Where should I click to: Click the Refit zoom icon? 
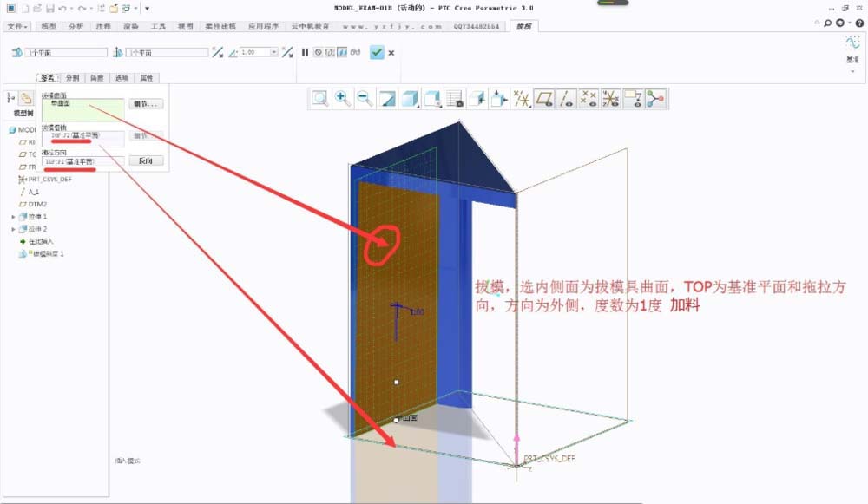(x=320, y=99)
